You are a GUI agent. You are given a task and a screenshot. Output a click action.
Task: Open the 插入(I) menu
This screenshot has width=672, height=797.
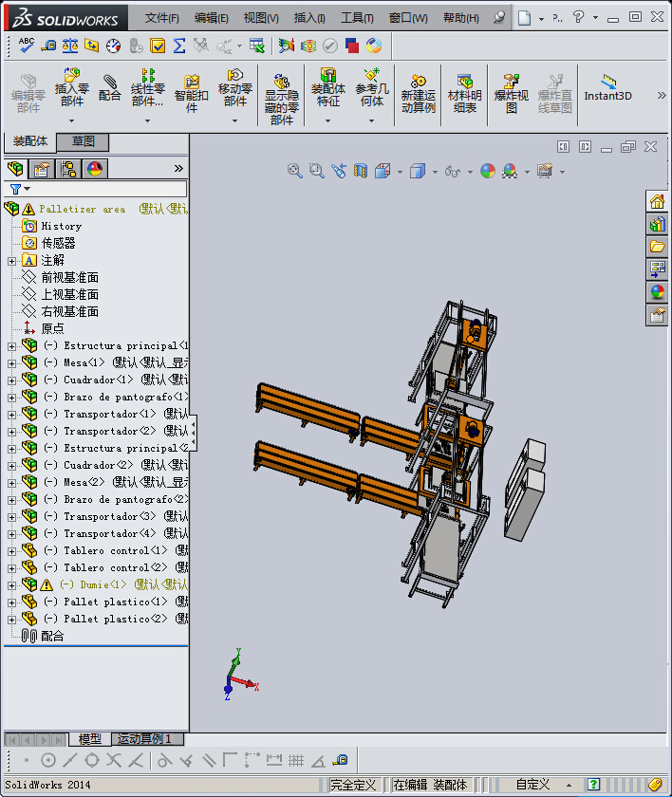point(309,18)
